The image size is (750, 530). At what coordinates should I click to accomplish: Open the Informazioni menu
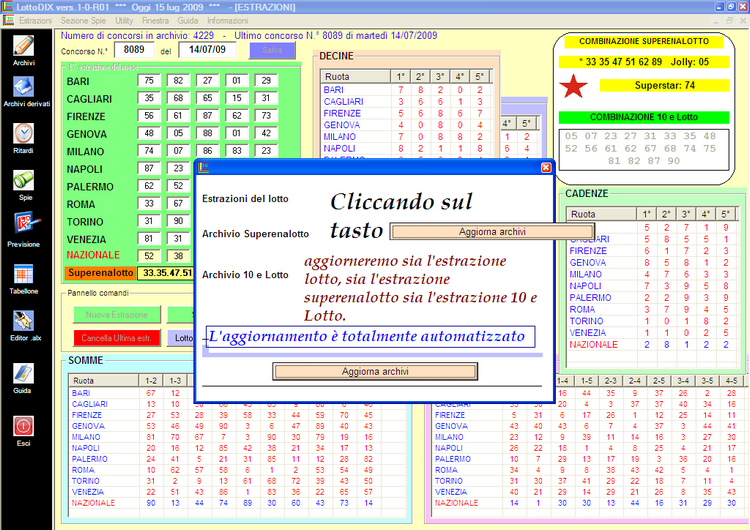click(x=228, y=21)
